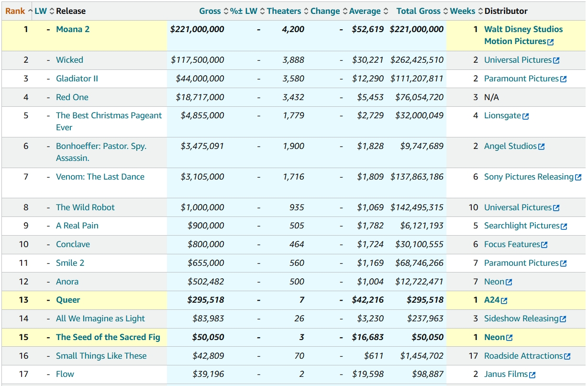Viewport: 588px width, 386px height.
Task: Sort table by the Theaters column header
Action: pos(288,11)
